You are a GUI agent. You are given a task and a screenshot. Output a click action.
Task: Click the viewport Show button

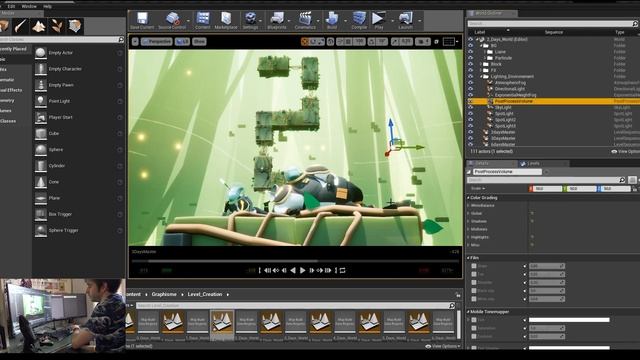pyautogui.click(x=199, y=42)
